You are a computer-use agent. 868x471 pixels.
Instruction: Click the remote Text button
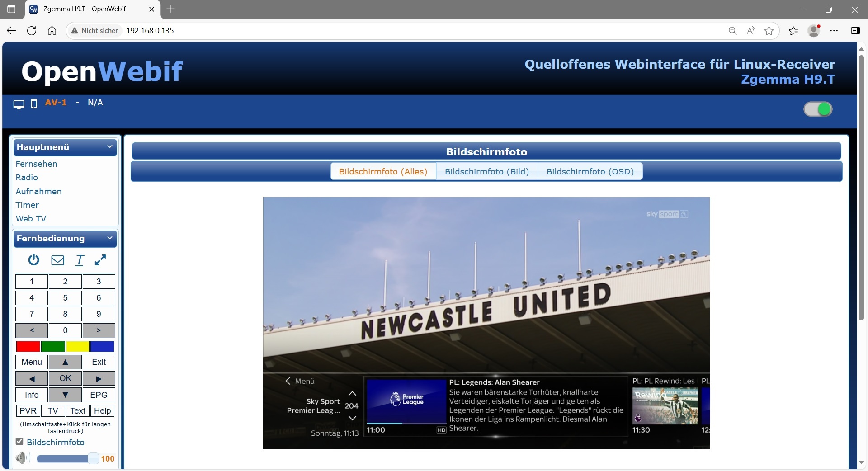click(78, 411)
